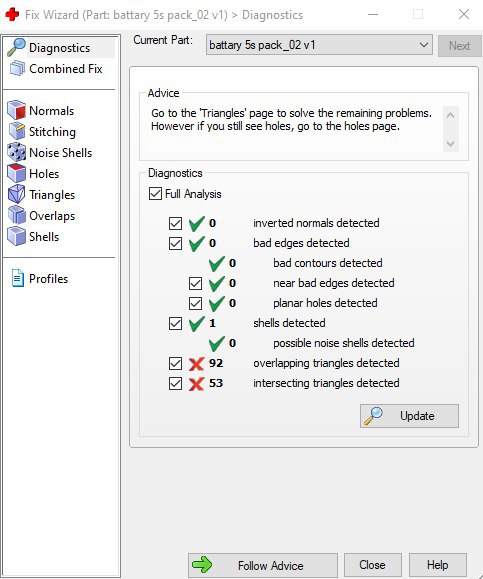The width and height of the screenshot is (483, 579).
Task: Open the Holes page label
Action: tap(44, 174)
